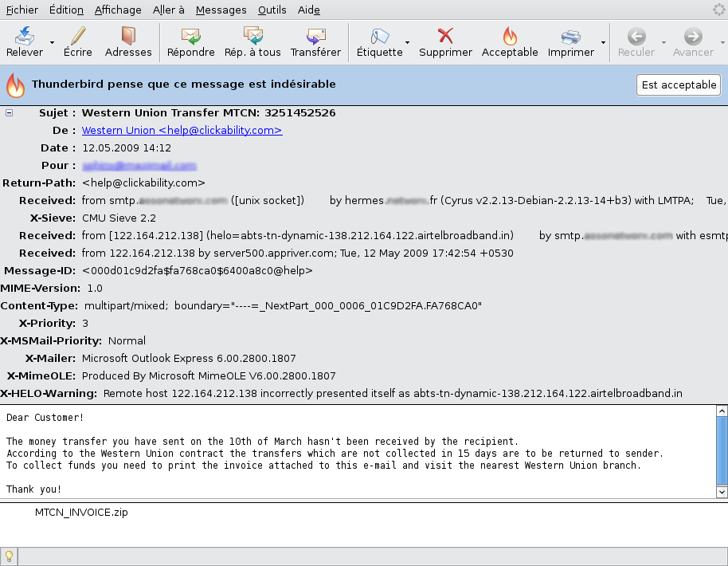Viewport: 728px width, 566px height.
Task: Click the Thunderbird pense junk notification text
Action: 184,85
